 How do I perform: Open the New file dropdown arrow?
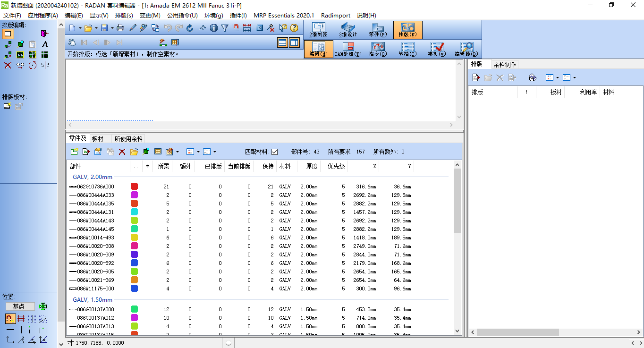tap(80, 28)
